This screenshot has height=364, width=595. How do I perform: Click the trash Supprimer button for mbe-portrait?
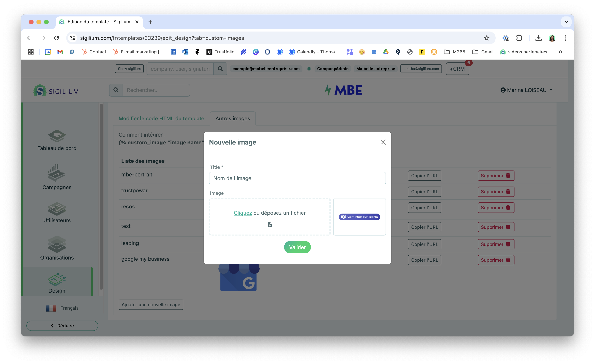pos(496,176)
